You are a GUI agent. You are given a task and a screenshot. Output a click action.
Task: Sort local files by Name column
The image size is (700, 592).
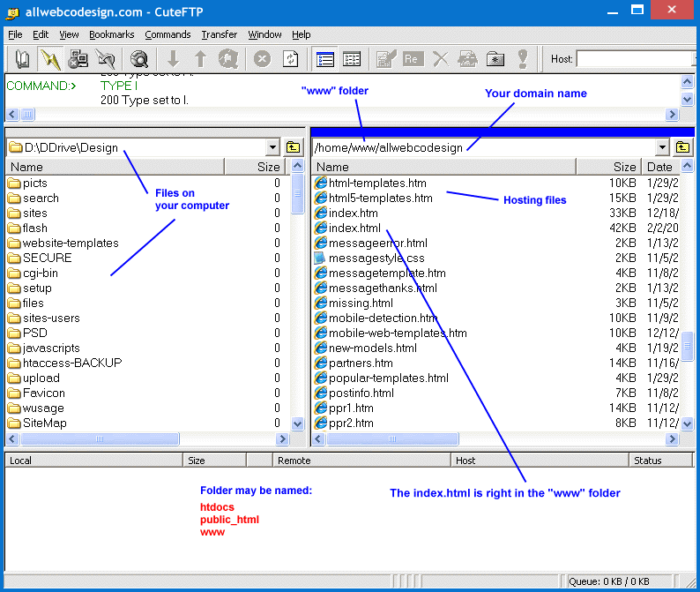(115, 167)
